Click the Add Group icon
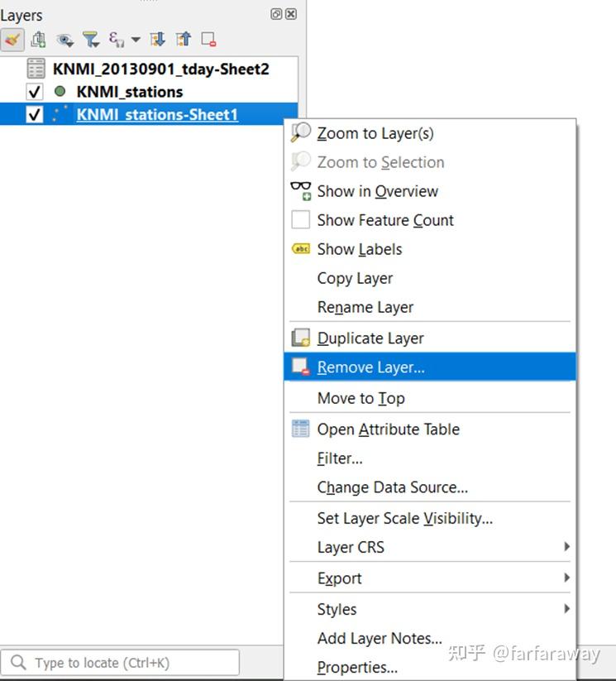 click(38, 39)
